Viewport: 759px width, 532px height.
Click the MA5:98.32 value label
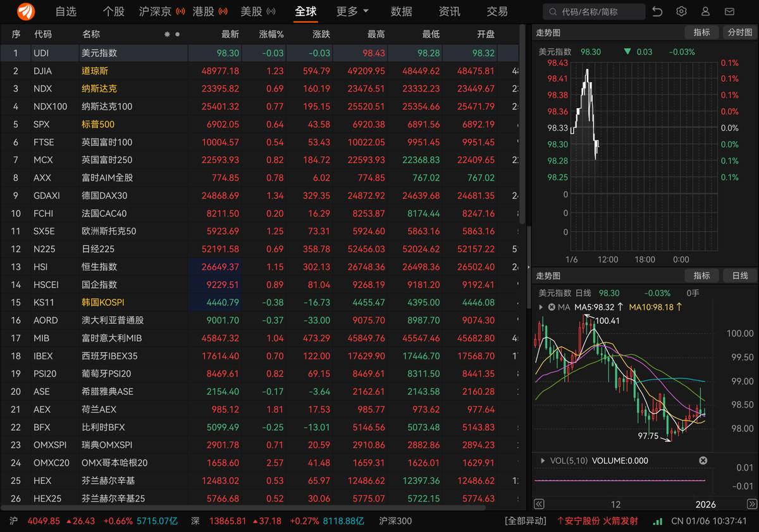pyautogui.click(x=595, y=307)
